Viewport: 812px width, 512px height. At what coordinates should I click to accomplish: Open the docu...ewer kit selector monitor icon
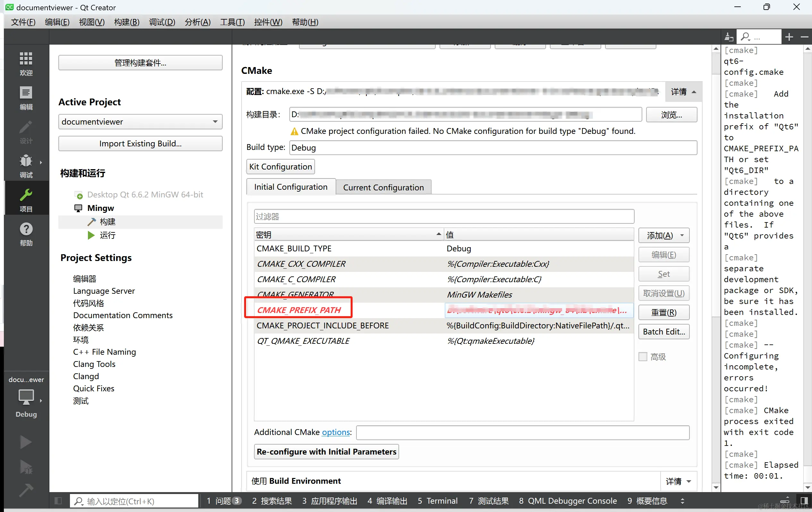coord(26,397)
